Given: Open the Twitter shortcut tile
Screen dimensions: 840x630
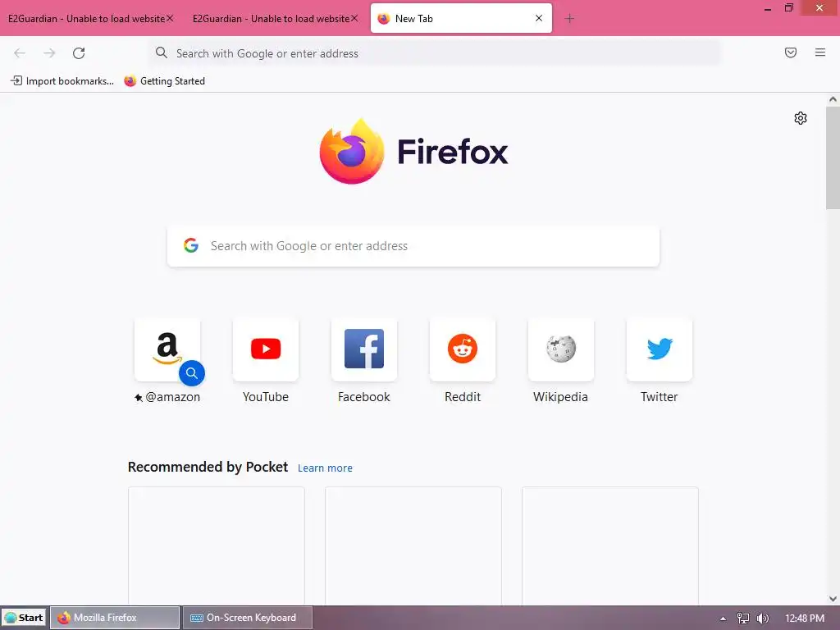Looking at the screenshot, I should [660, 349].
